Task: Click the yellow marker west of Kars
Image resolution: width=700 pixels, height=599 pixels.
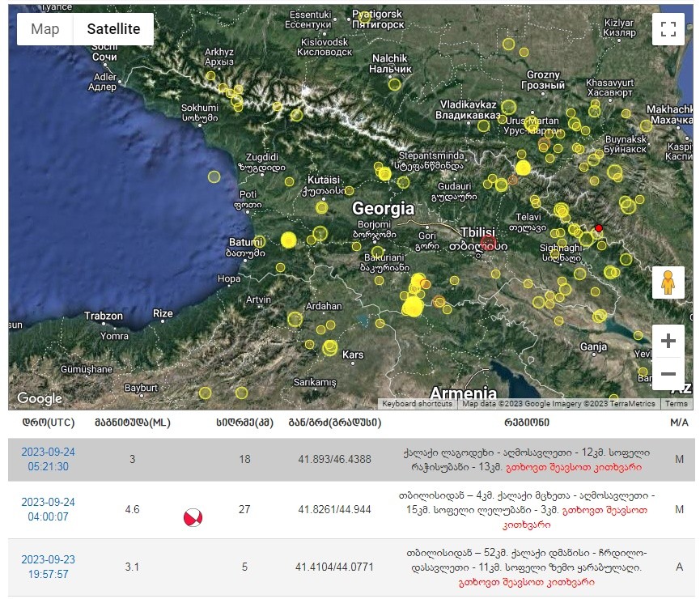Action: pyautogui.click(x=330, y=347)
